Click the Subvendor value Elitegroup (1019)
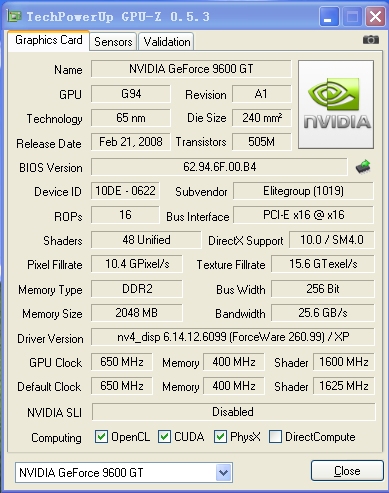389x493 pixels. pyautogui.click(x=303, y=191)
